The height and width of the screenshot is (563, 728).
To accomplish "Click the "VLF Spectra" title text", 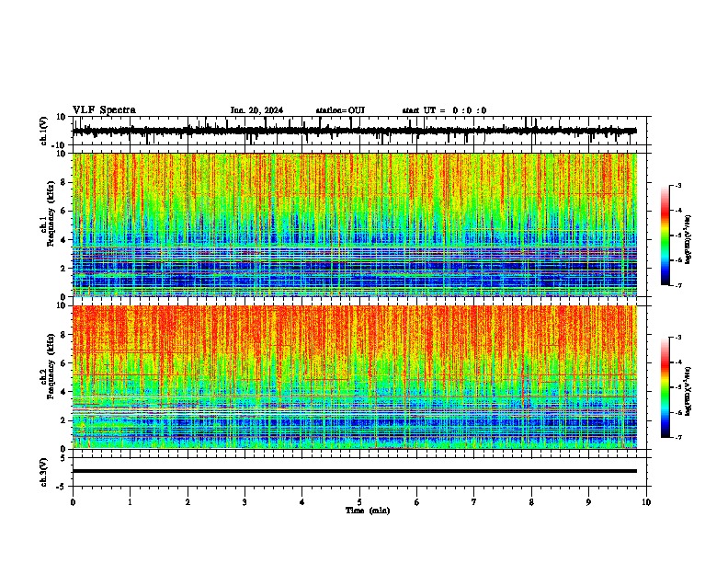I will 104,110.
